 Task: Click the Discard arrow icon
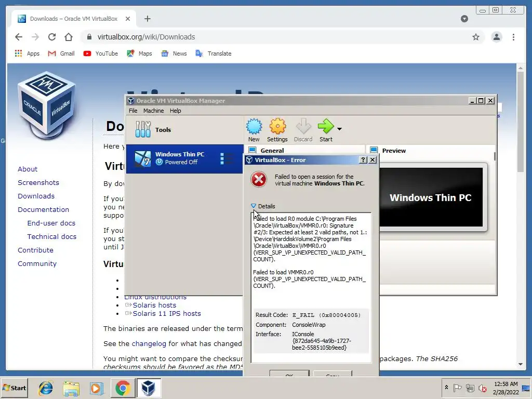click(303, 127)
